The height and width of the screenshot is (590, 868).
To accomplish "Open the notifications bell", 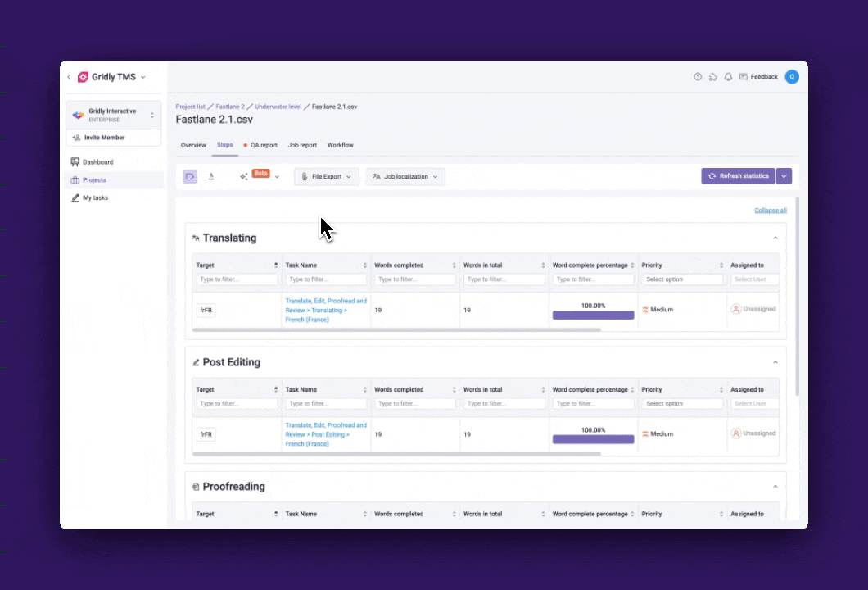I will [x=728, y=77].
